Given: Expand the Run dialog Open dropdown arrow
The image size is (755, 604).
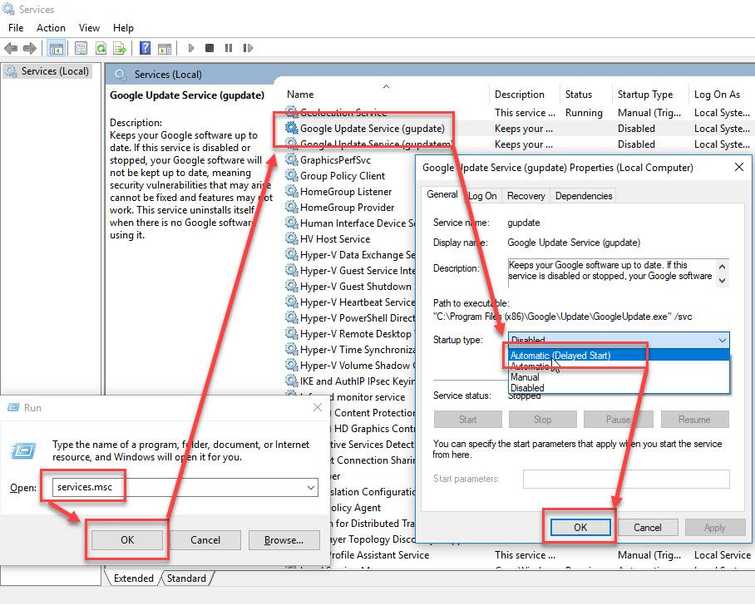Looking at the screenshot, I should pyautogui.click(x=311, y=487).
